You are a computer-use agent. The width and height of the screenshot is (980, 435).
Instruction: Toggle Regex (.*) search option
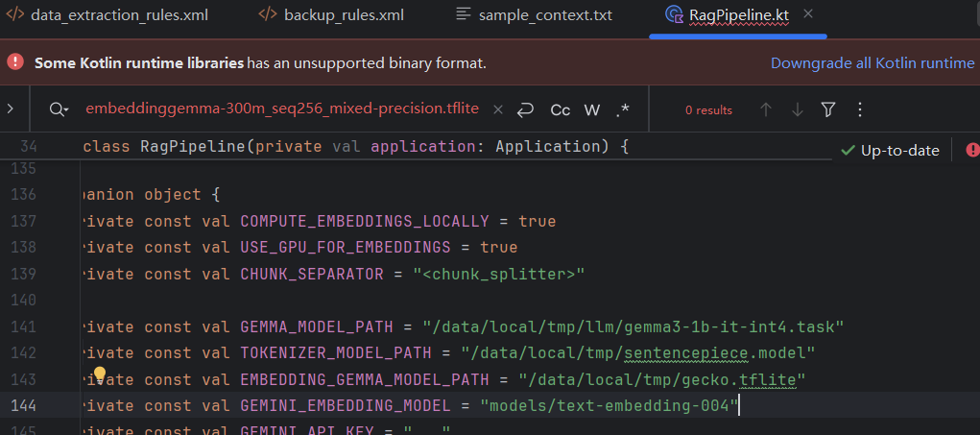623,110
